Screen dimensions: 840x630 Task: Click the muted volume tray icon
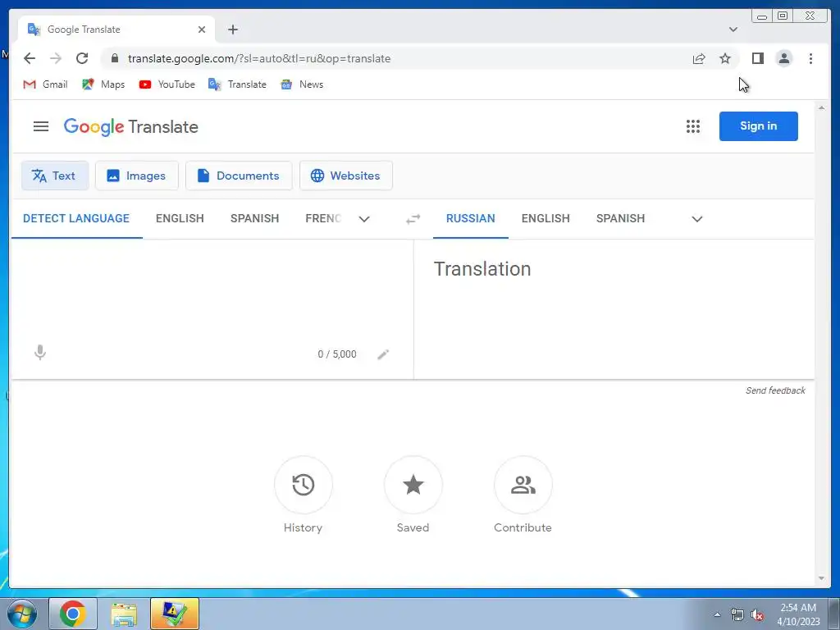pyautogui.click(x=757, y=615)
